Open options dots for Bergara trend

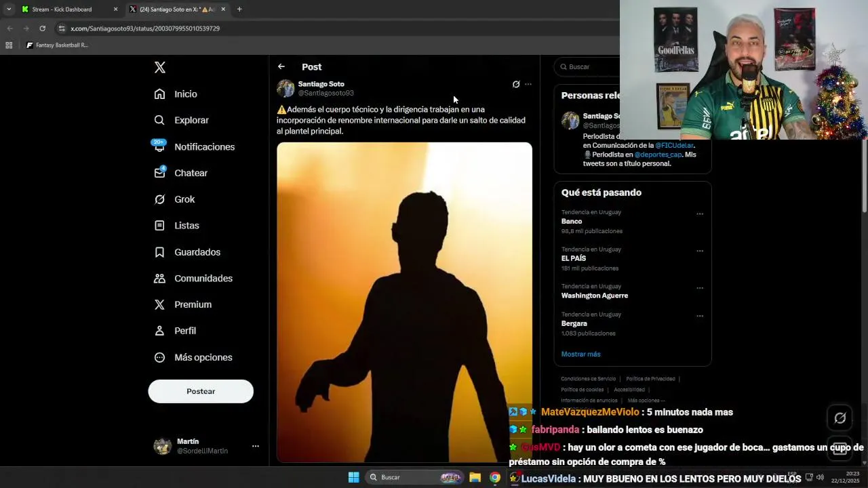coord(700,316)
